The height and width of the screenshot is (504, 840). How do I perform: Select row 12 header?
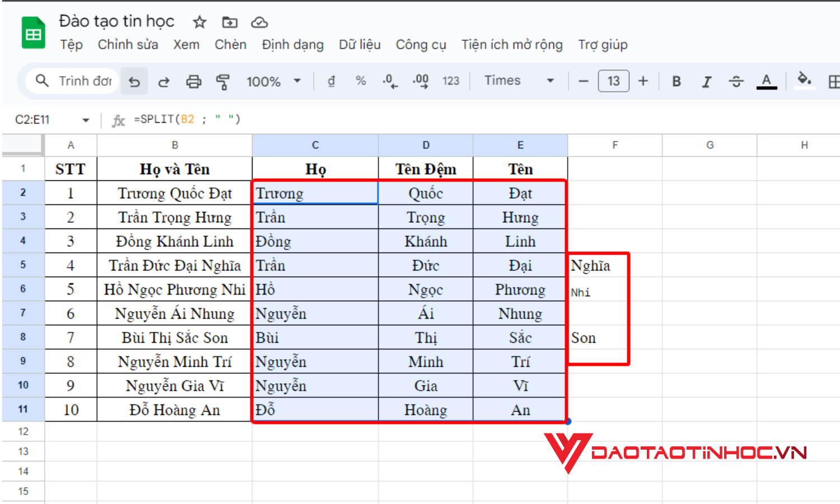23,432
